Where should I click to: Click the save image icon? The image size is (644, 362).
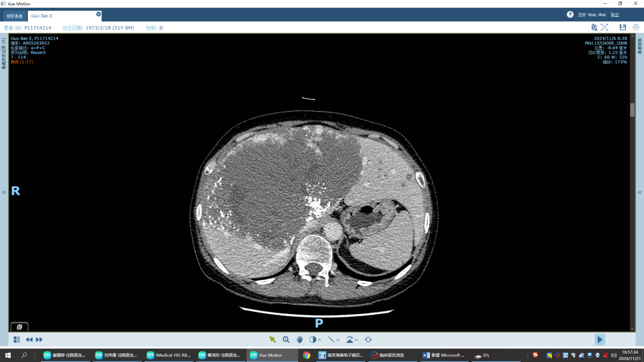(x=623, y=27)
